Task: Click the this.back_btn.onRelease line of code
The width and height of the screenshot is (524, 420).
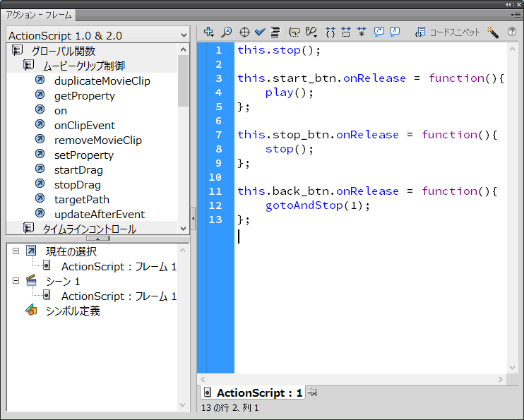Action: click(367, 191)
